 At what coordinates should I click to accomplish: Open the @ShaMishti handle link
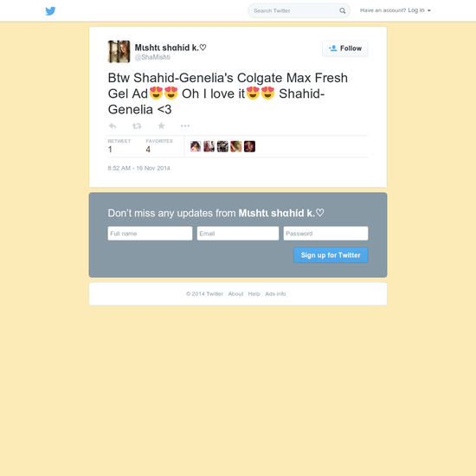[x=152, y=57]
